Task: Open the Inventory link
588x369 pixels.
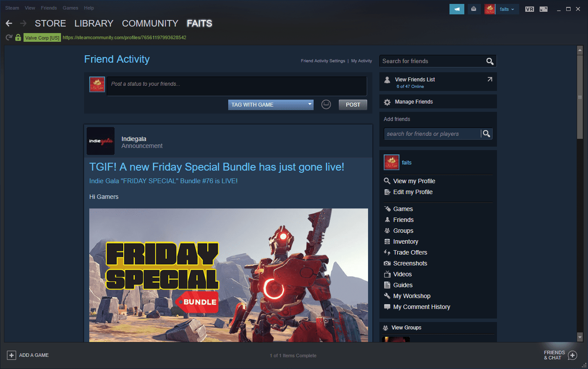Action: click(x=406, y=242)
